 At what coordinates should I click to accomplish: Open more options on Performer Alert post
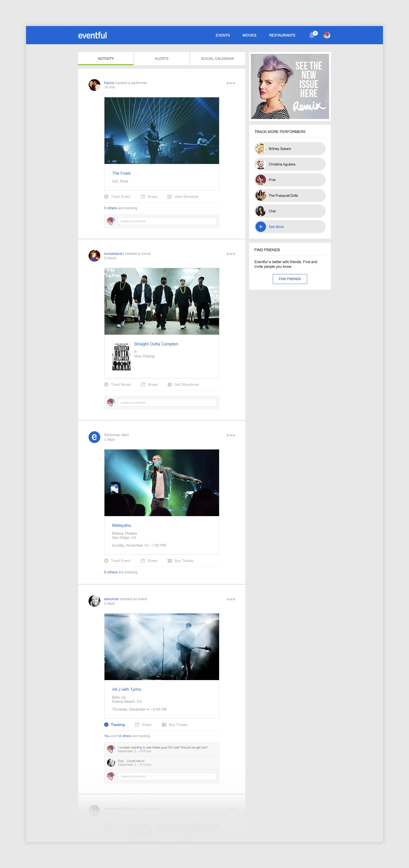tap(231, 435)
